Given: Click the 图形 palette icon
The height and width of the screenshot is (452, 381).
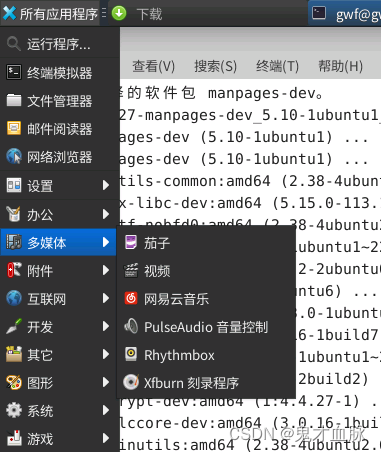Looking at the screenshot, I should coord(14,382).
